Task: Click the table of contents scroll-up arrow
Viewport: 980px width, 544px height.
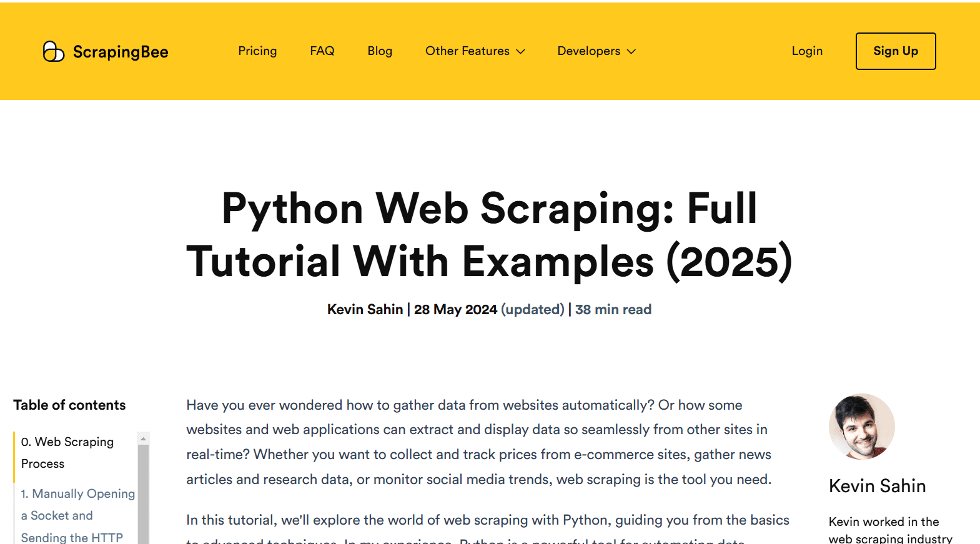Action: click(143, 439)
